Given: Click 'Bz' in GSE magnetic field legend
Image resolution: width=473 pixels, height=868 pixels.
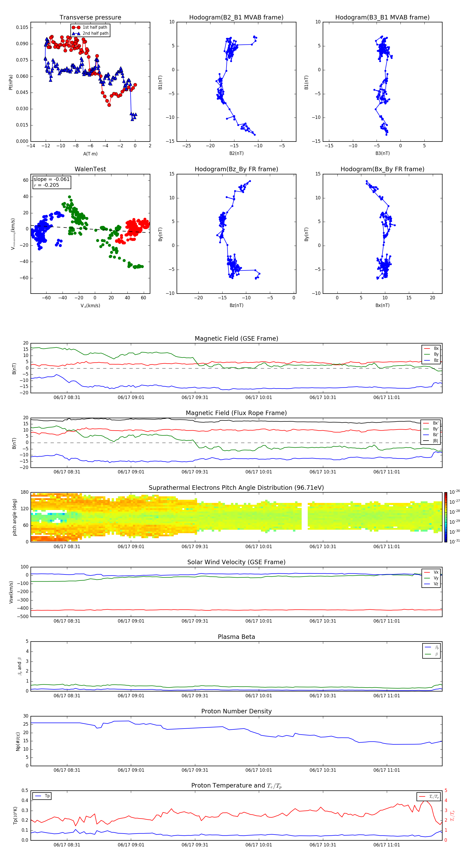Looking at the screenshot, I should [431, 360].
